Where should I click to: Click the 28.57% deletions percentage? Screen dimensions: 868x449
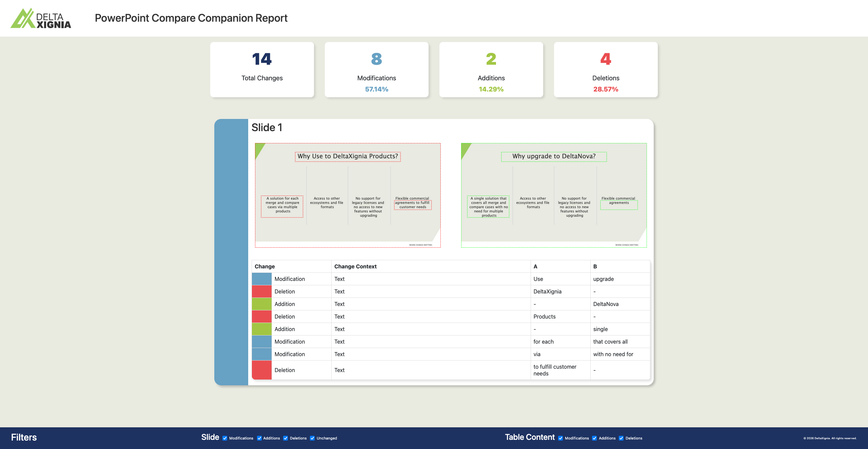coord(606,89)
